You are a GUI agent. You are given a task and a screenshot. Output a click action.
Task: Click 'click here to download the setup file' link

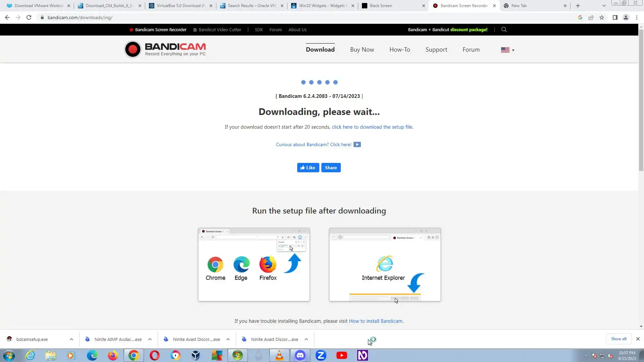point(372,127)
